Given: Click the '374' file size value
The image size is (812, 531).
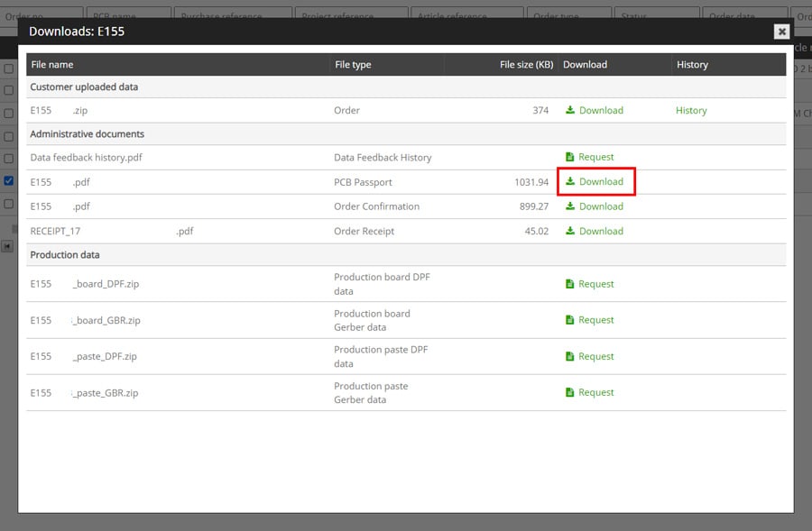Looking at the screenshot, I should [x=540, y=110].
